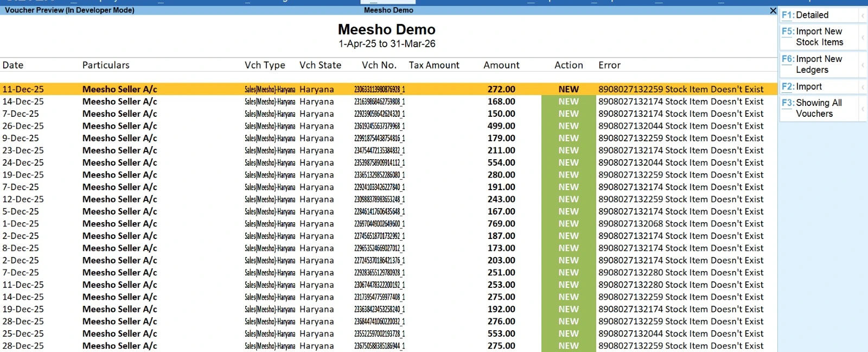This screenshot has width=868, height=352.
Task: Select the row dated 25-Dec-25
Action: pyautogui.click(x=388, y=334)
